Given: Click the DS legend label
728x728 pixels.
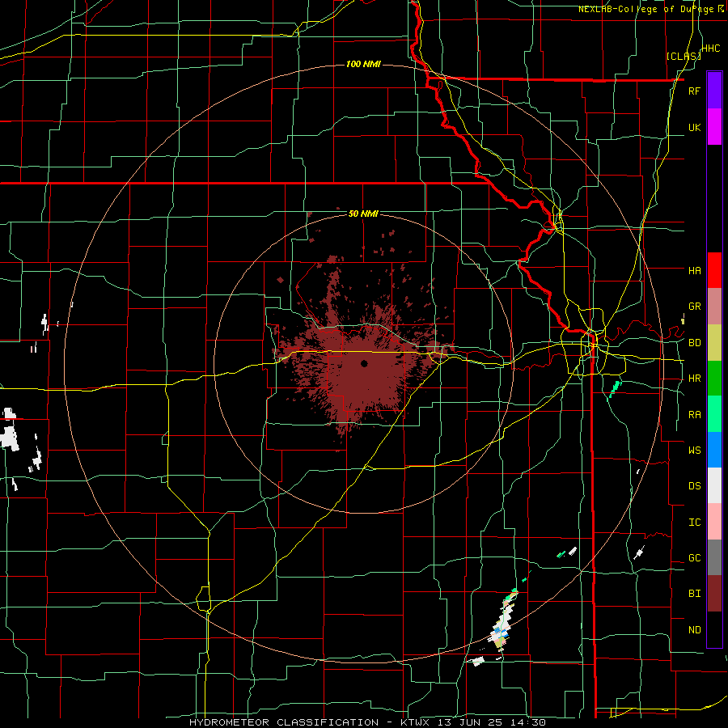Looking at the screenshot, I should pyautogui.click(x=694, y=485).
